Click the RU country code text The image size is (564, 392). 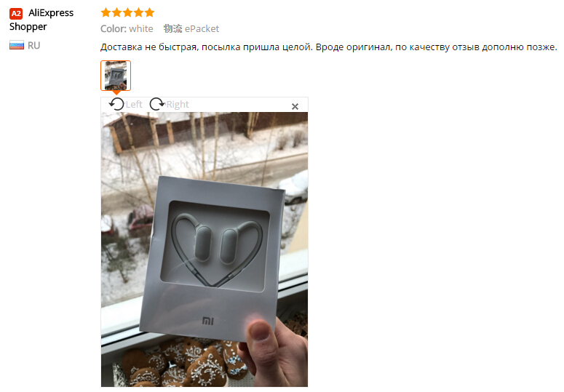[33, 45]
